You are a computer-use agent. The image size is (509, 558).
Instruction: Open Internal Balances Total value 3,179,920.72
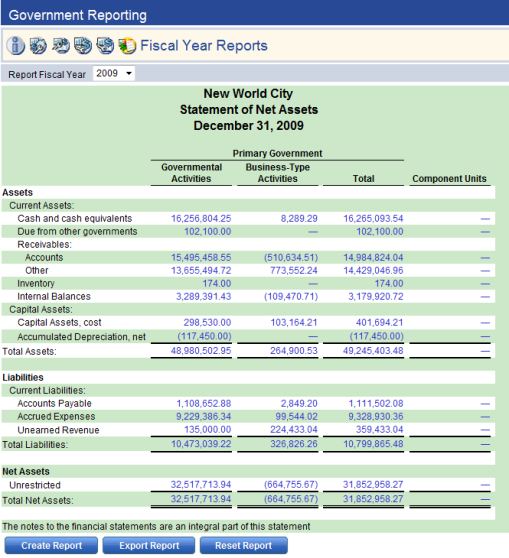tap(376, 297)
